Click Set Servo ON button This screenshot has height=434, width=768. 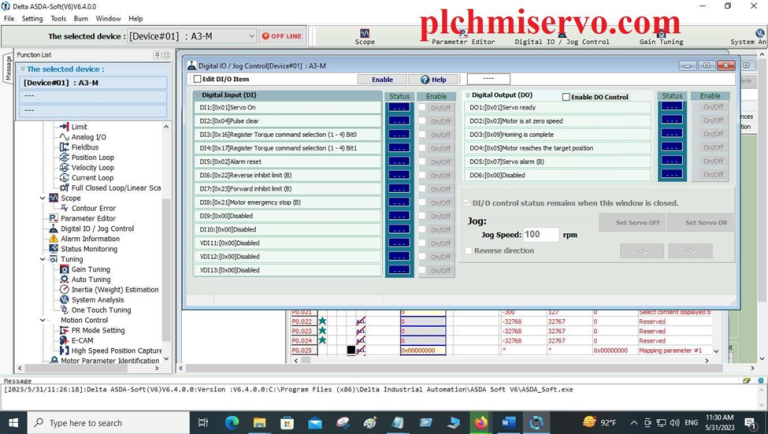(701, 222)
